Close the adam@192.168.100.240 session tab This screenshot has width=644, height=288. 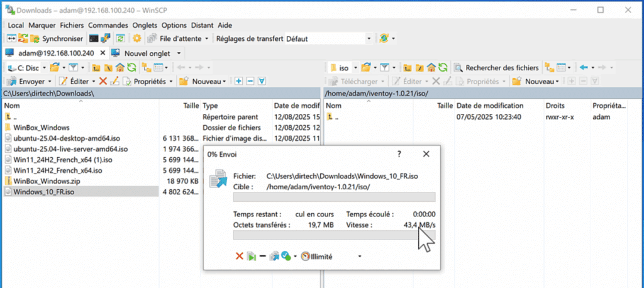coord(103,53)
